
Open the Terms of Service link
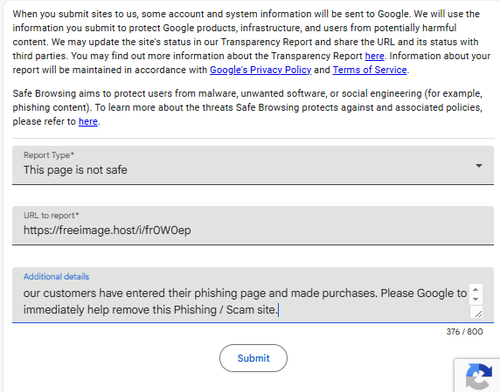tap(370, 70)
